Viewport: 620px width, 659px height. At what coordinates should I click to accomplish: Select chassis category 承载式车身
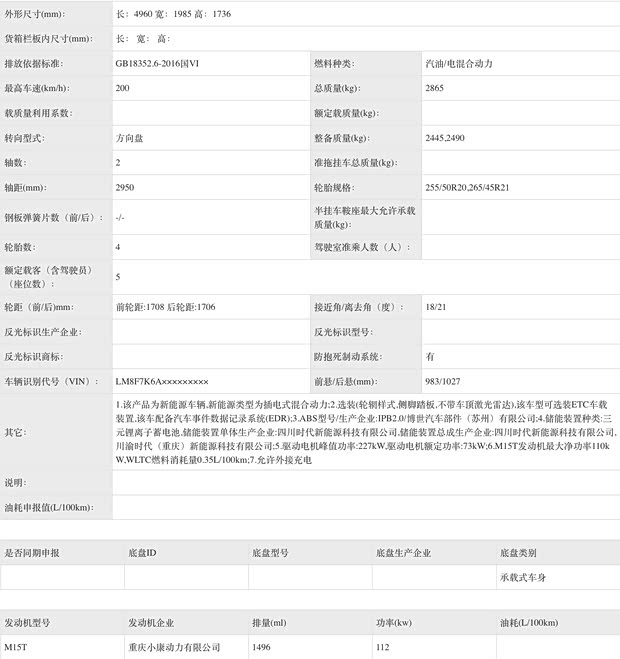(x=523, y=577)
